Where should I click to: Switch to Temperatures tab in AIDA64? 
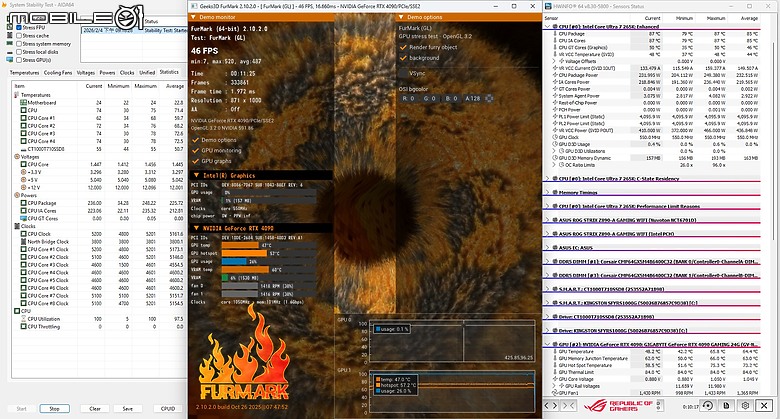click(24, 73)
